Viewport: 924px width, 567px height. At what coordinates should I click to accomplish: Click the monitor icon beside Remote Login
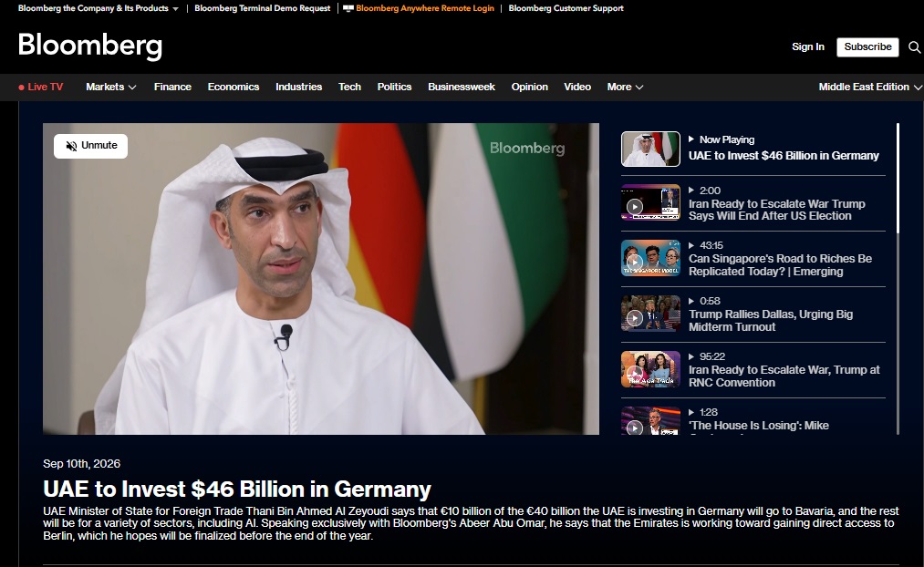[348, 8]
